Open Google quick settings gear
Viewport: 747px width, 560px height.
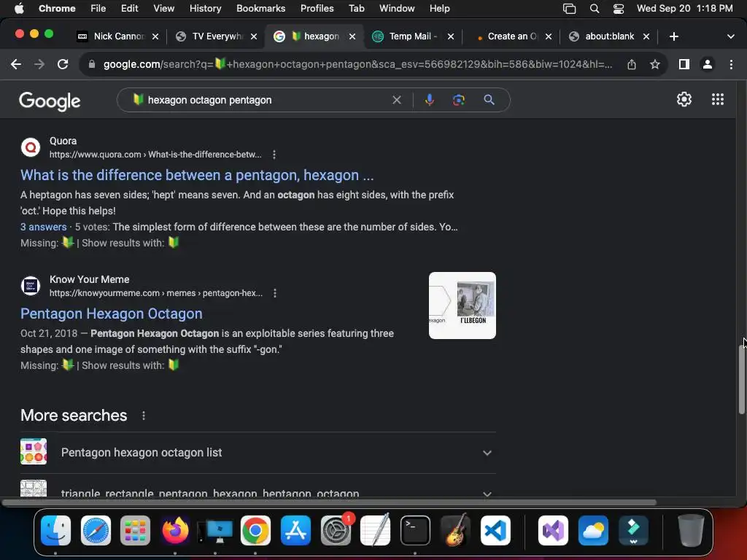(684, 99)
